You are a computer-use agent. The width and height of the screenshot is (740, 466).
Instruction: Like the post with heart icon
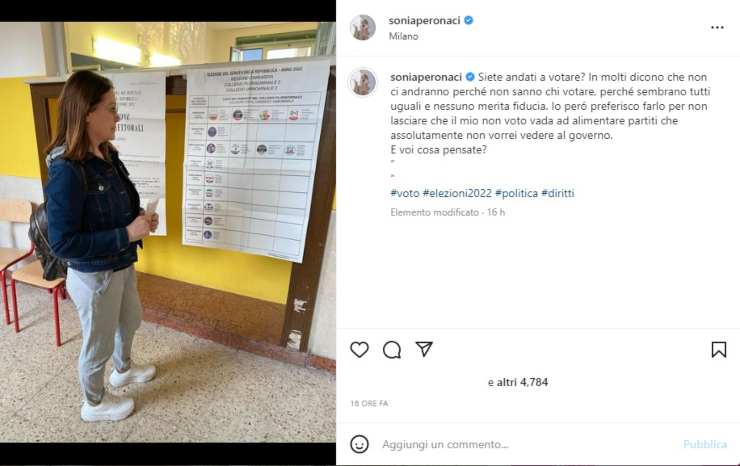(x=359, y=349)
